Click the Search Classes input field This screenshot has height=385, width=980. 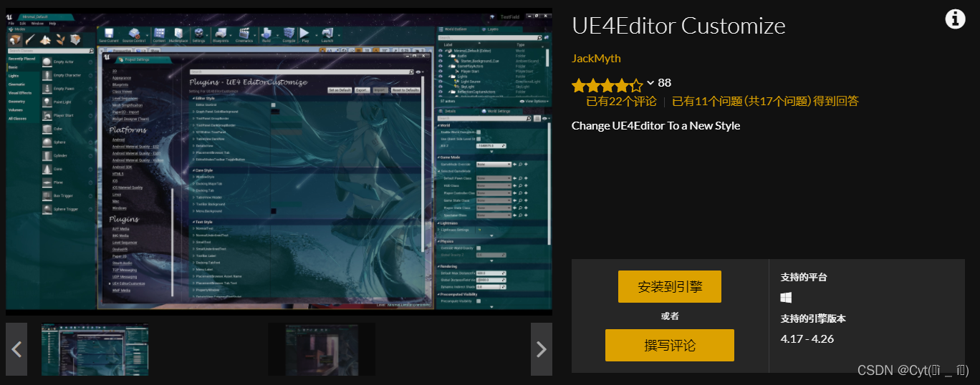(x=51, y=51)
